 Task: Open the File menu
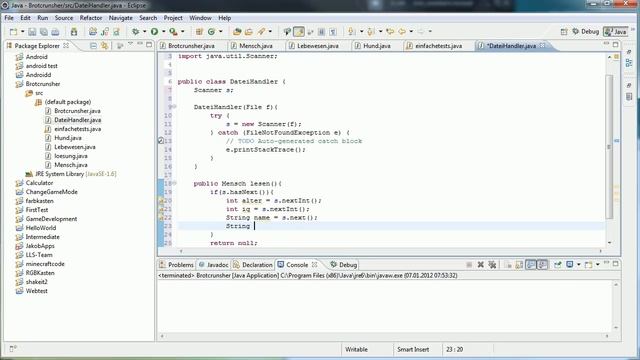[9, 18]
